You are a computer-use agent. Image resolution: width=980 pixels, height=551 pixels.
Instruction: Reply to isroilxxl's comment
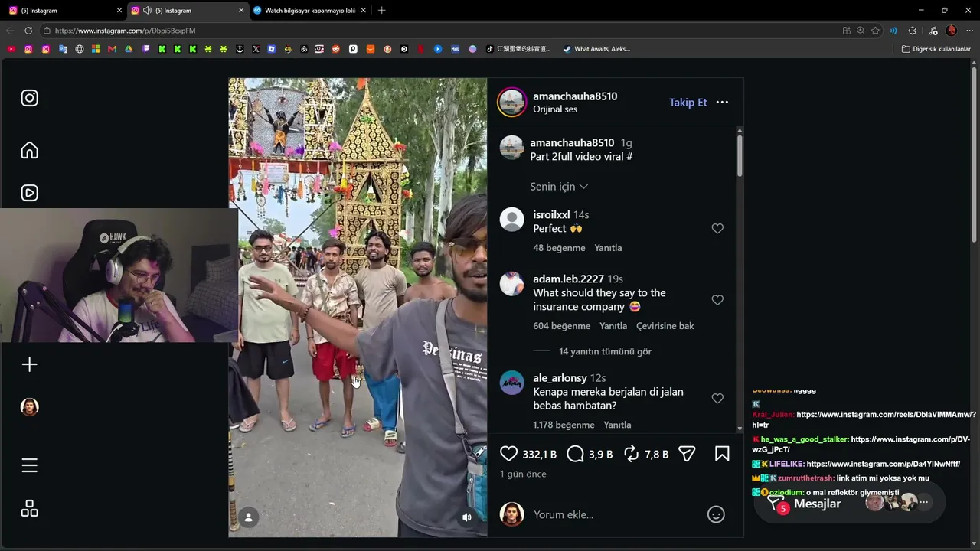[608, 248]
